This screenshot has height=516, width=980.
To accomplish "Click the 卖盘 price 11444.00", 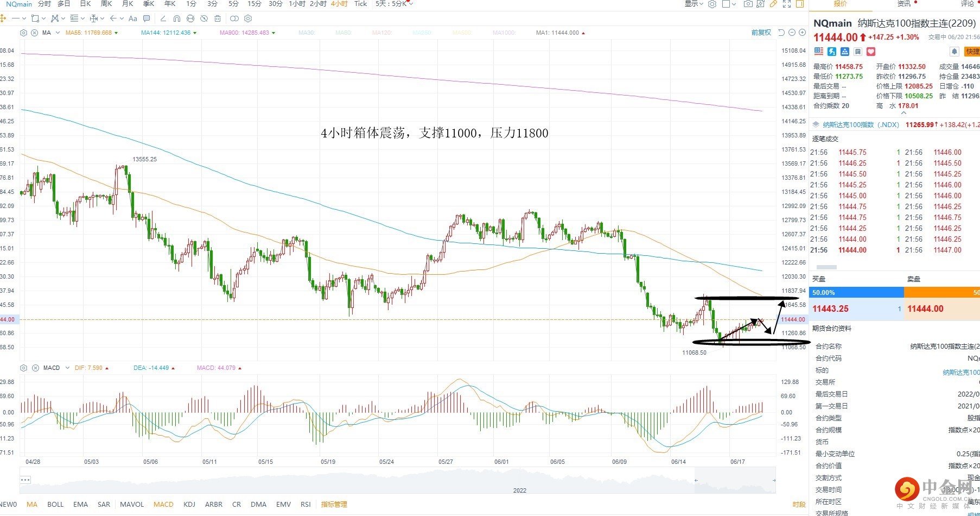I will pos(925,309).
